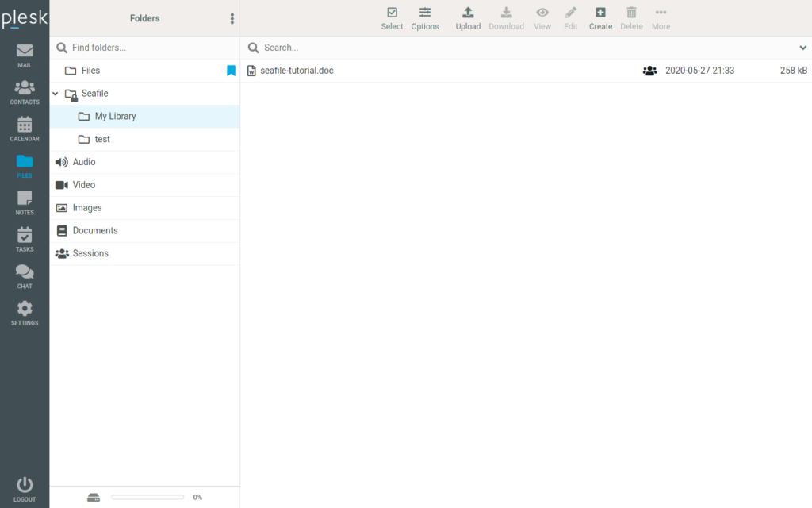812x508 pixels.
Task: Open the Options panel
Action: pos(425,17)
